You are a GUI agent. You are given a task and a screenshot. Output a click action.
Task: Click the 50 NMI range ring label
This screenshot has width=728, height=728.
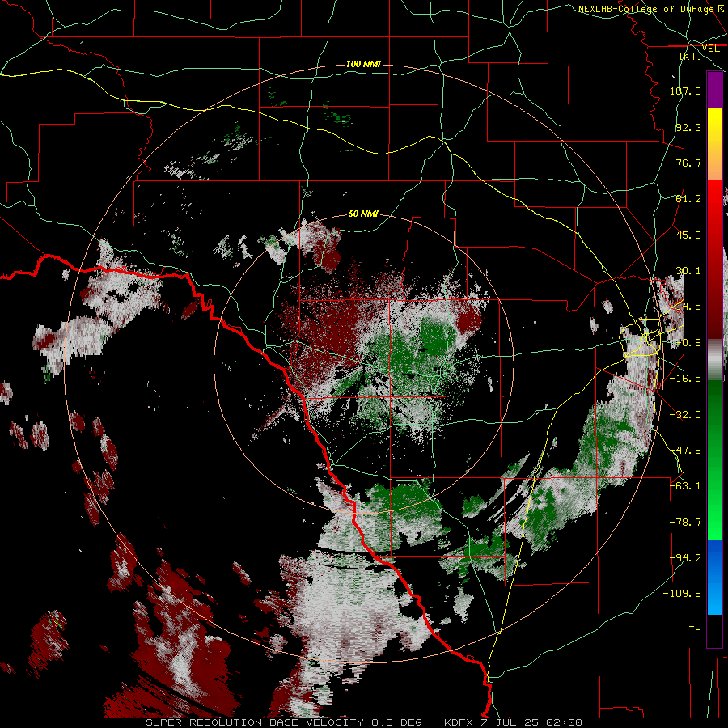(x=363, y=214)
